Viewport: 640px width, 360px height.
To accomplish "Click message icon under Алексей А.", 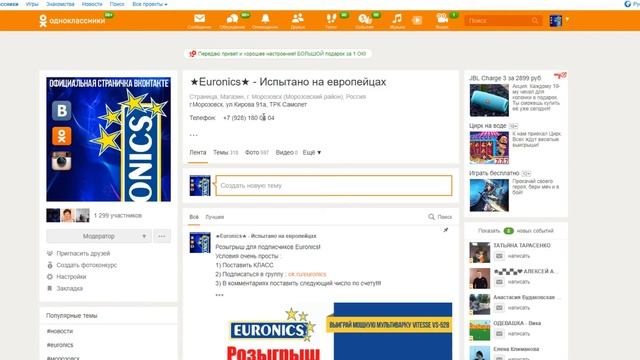I will click(x=499, y=282).
